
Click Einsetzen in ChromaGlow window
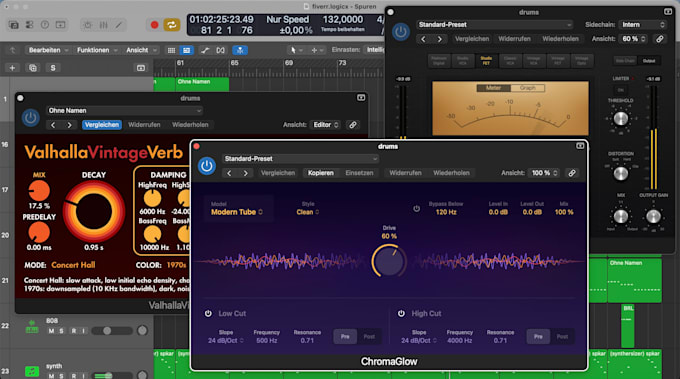(359, 173)
